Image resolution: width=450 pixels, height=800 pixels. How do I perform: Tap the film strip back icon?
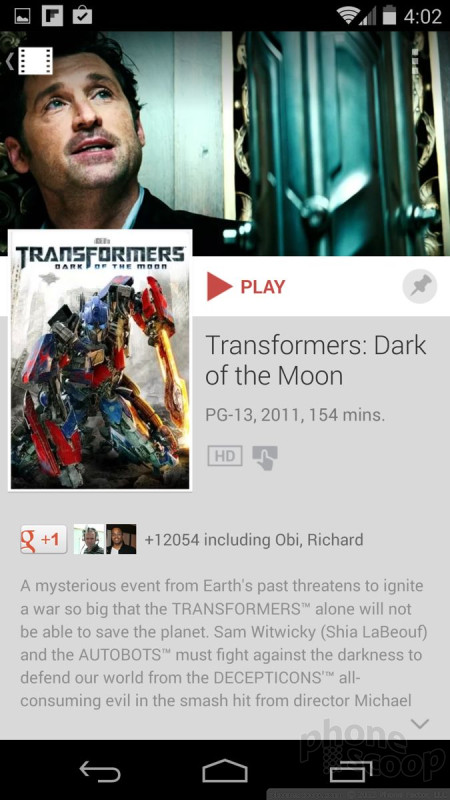click(x=31, y=60)
